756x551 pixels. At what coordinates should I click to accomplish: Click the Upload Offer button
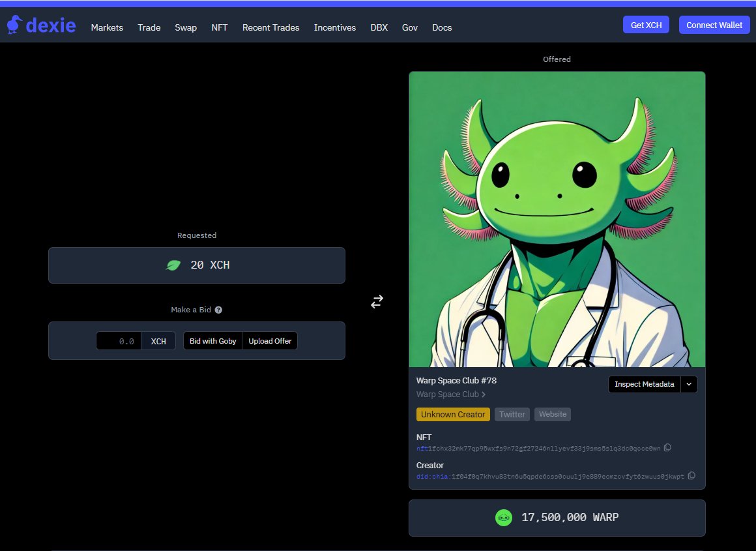[270, 341]
